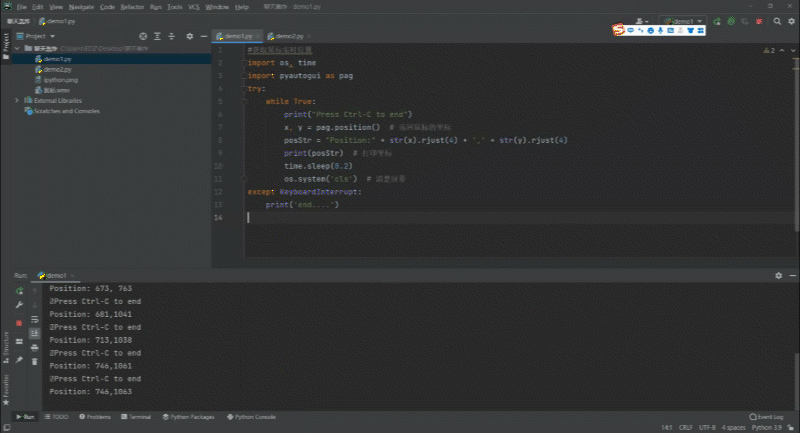
Task: Select Scratches and Consoles in tree
Action: pos(62,111)
